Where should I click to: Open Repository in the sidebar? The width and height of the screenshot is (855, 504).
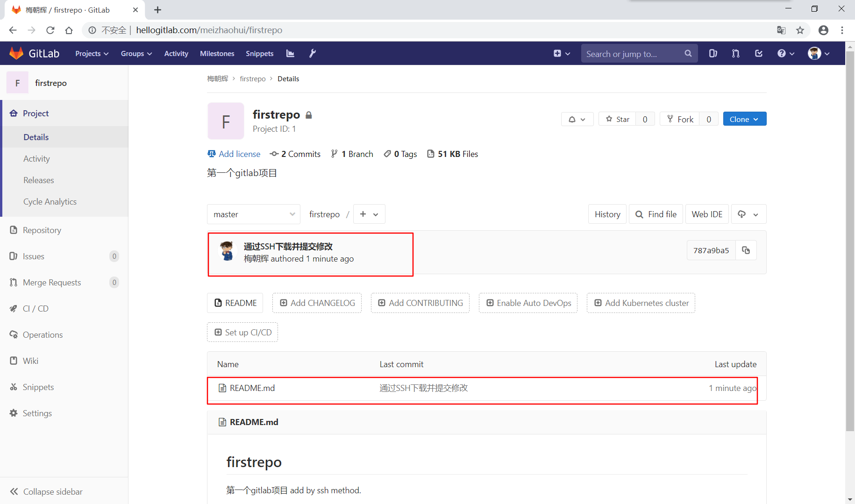(64, 230)
